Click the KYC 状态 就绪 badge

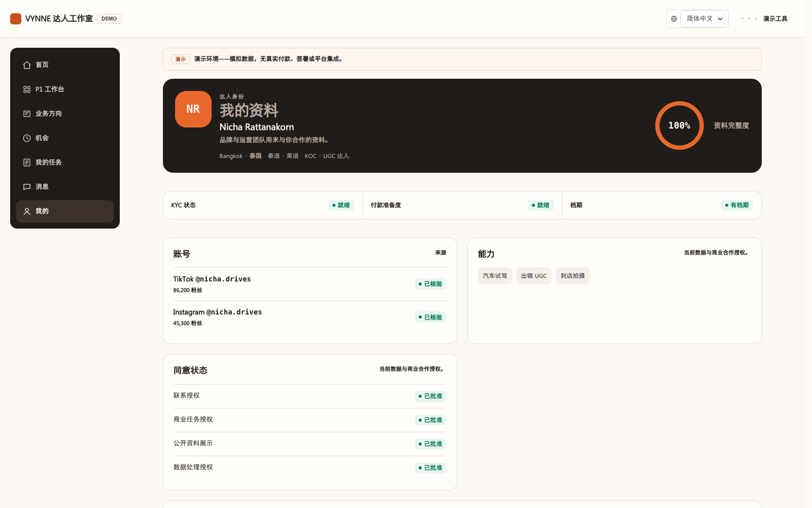[341, 205]
